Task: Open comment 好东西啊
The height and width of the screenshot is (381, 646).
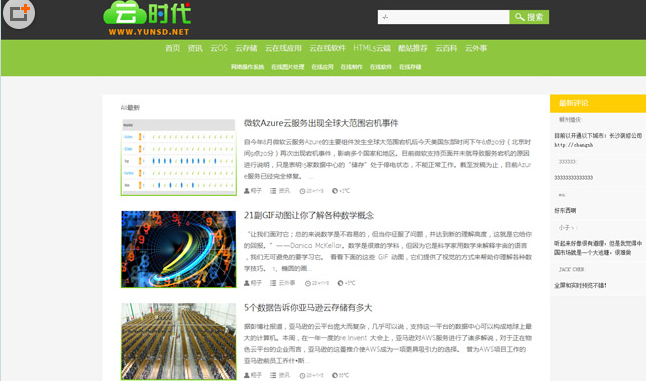Action: pos(565,210)
